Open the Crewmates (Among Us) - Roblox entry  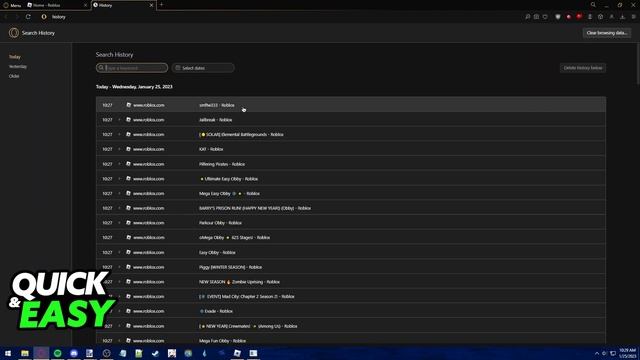[351, 326]
